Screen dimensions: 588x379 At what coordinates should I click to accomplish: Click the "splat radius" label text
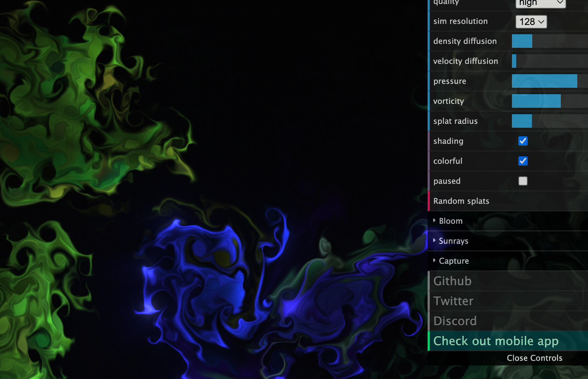[x=455, y=121]
